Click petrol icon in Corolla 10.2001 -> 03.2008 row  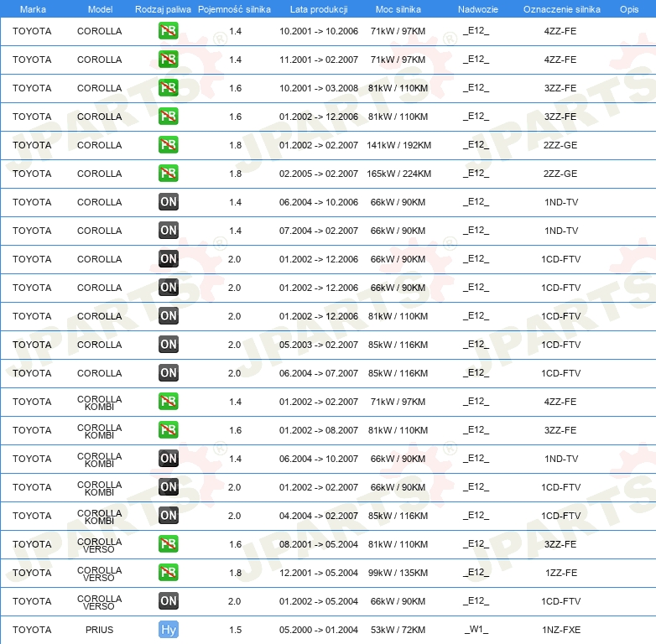[x=168, y=87]
